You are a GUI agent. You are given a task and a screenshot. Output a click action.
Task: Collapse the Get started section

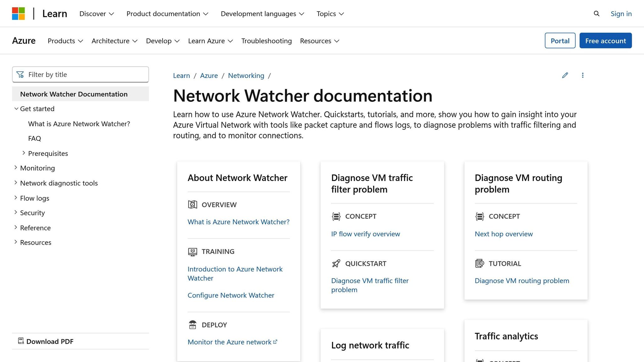click(x=16, y=109)
